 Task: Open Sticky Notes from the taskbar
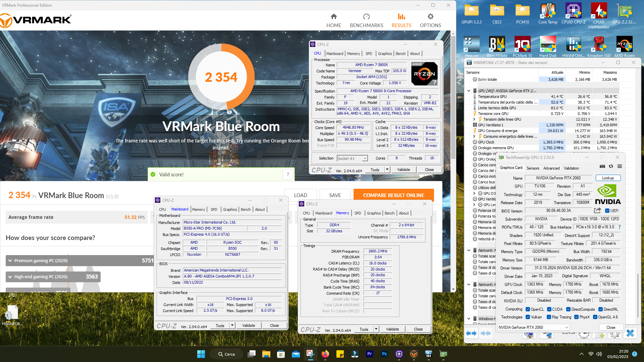[340, 354]
